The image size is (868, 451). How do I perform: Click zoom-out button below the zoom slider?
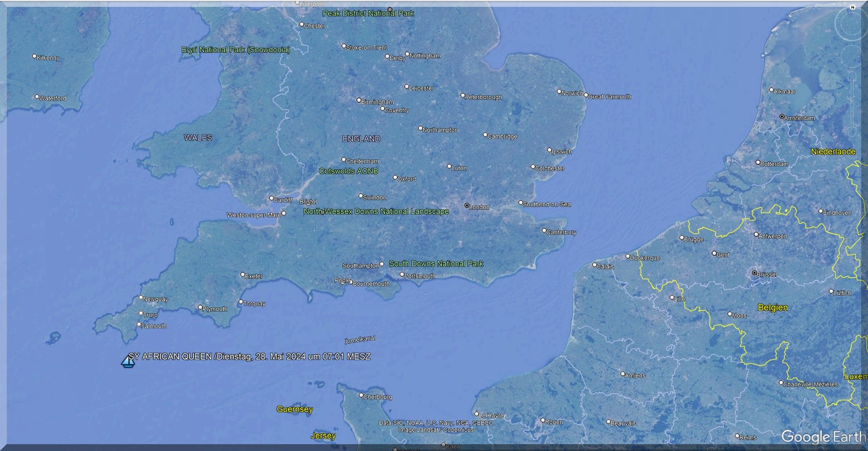tap(853, 132)
